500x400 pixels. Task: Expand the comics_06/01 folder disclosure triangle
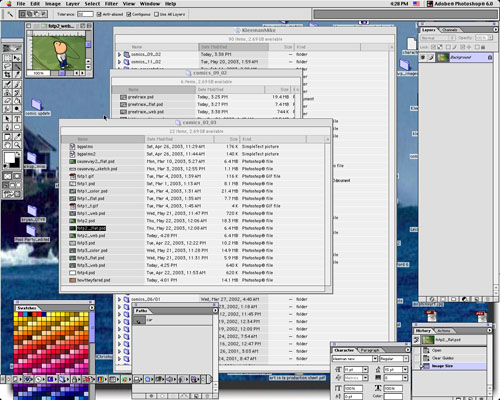[x=119, y=299]
